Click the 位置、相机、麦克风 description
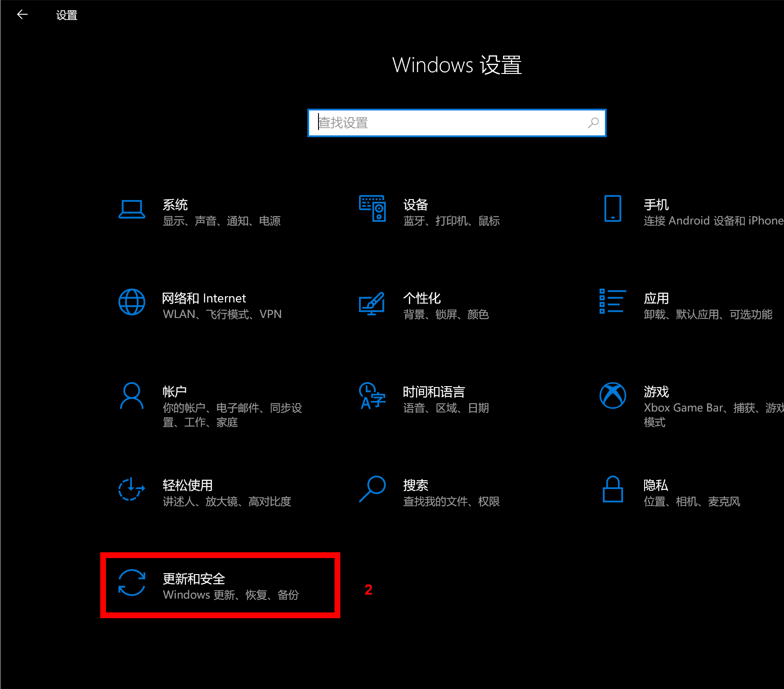Image resolution: width=784 pixels, height=689 pixels. (692, 501)
